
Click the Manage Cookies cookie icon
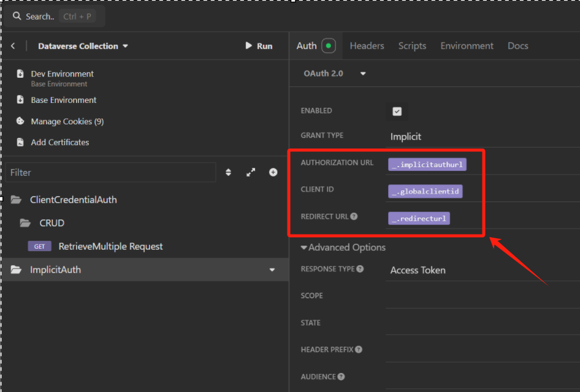pyautogui.click(x=20, y=121)
